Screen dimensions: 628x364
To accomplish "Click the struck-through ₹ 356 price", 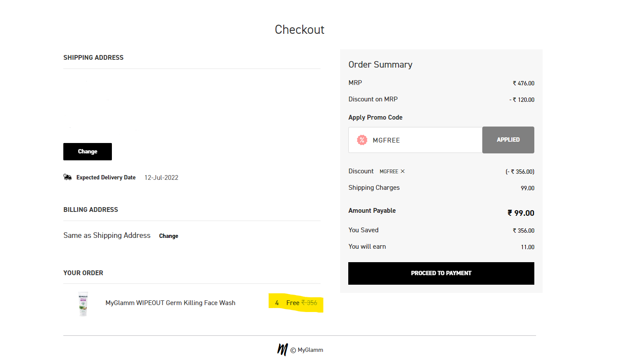I will 309,303.
